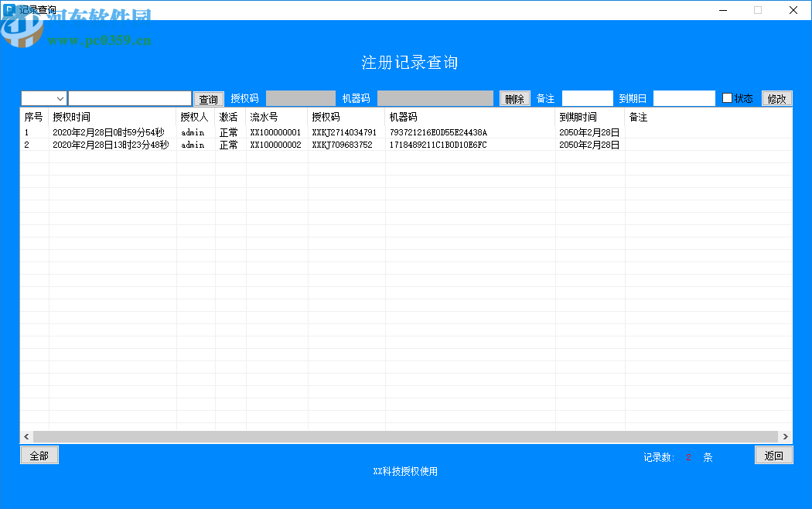Open the search type dropdown list

click(x=59, y=98)
